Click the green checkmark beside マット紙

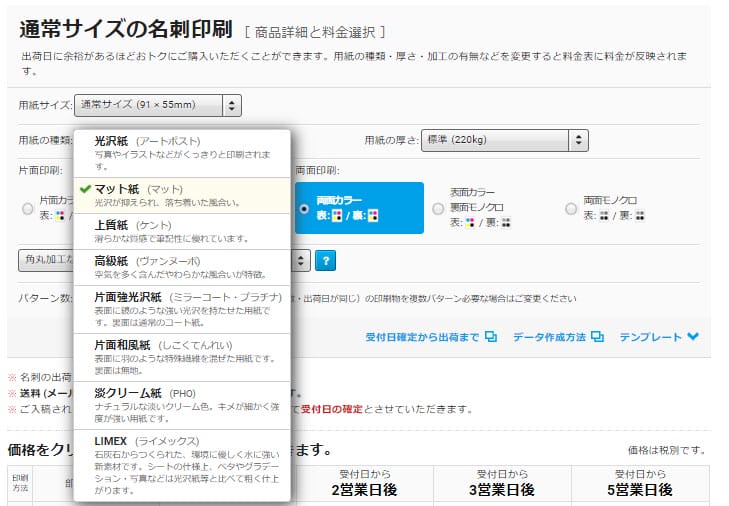(x=85, y=189)
